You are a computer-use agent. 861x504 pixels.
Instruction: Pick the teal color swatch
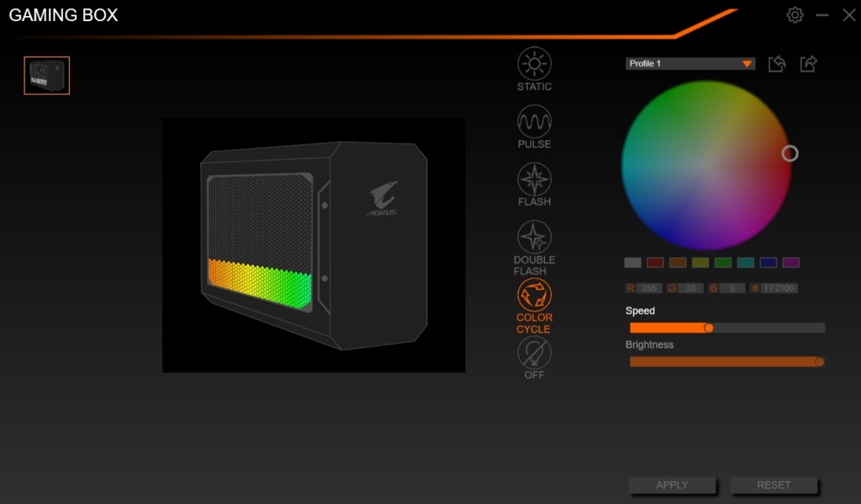(x=745, y=263)
